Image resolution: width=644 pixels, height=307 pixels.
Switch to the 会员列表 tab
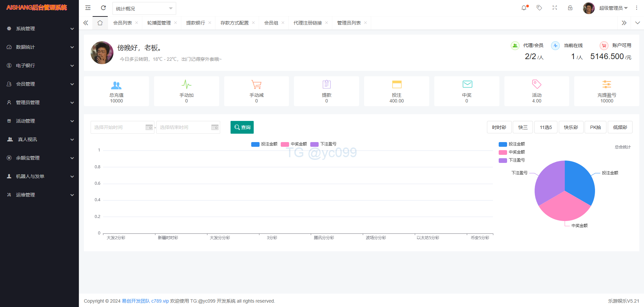click(x=122, y=23)
